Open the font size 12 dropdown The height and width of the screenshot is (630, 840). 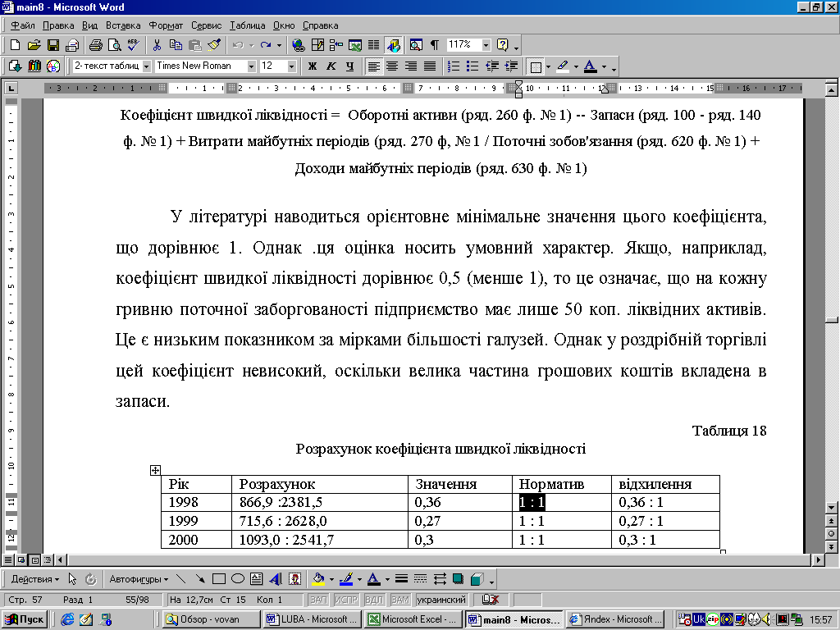(291, 66)
